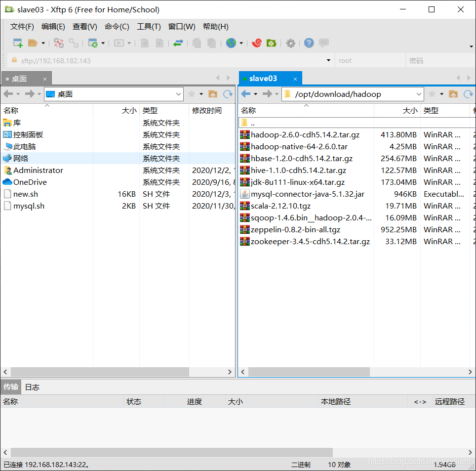Expand the /opt/download/hadoop path combo box

tap(419, 94)
